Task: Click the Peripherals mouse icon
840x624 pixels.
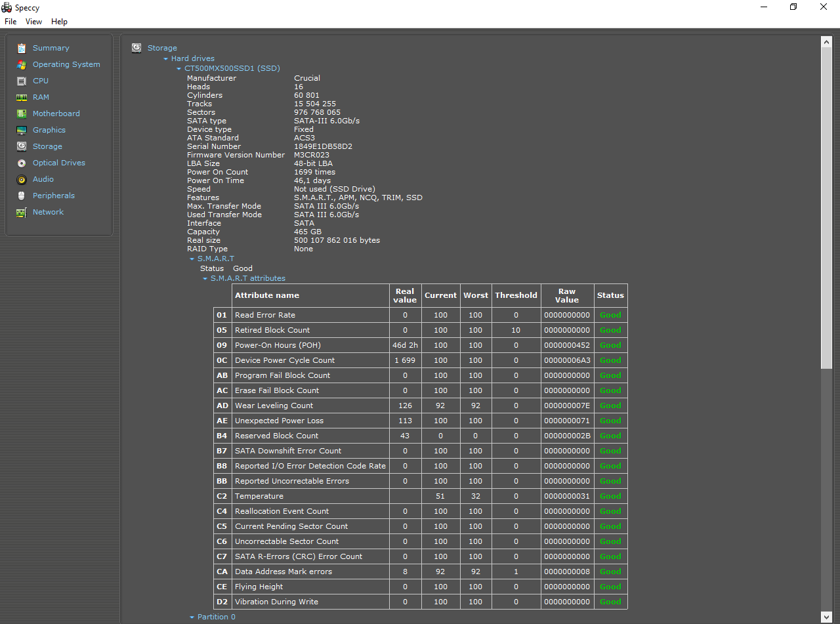Action: point(22,196)
